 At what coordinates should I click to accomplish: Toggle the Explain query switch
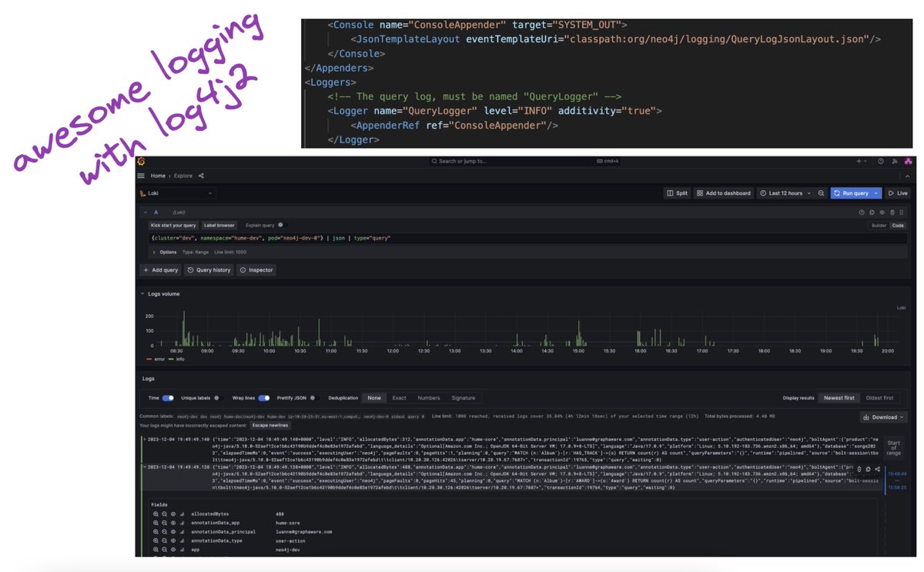point(281,226)
